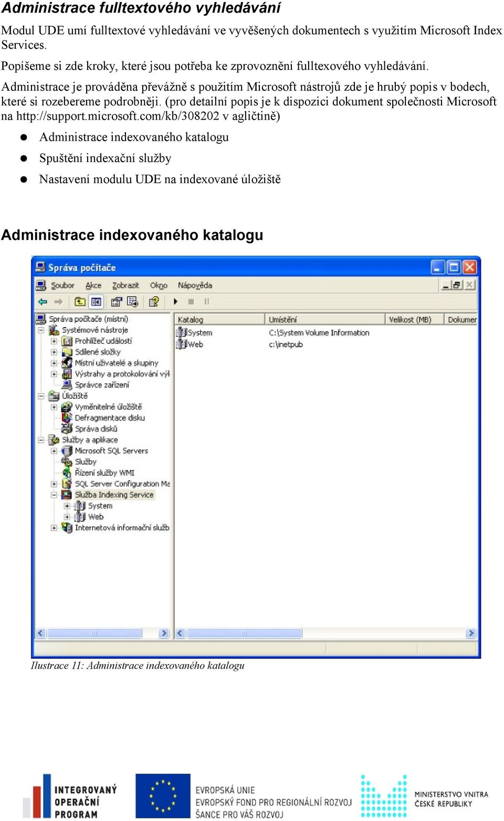
Task: Open the support.microsoft.com/kb/308202 link
Action: click(x=118, y=116)
